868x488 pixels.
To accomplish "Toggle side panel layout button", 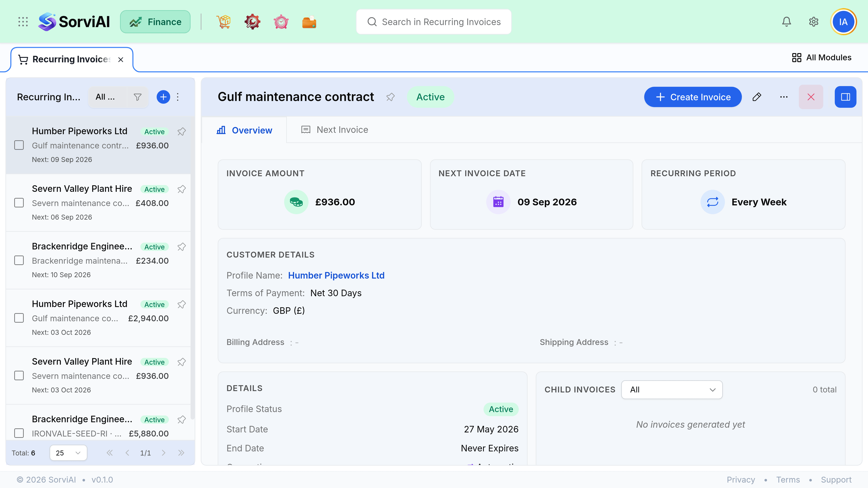I will [x=845, y=97].
